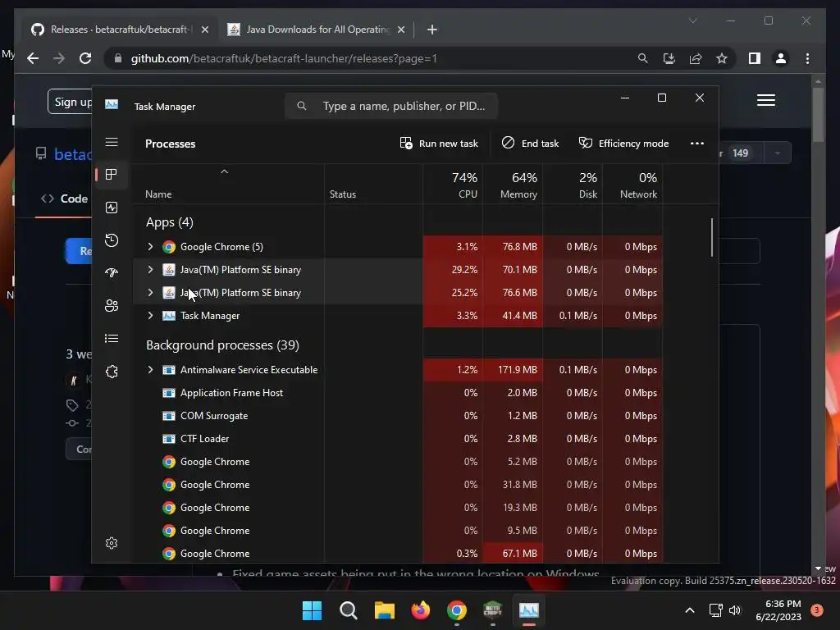Expand the Google Chrome (5) app group
The image size is (840, 630).
tap(151, 246)
